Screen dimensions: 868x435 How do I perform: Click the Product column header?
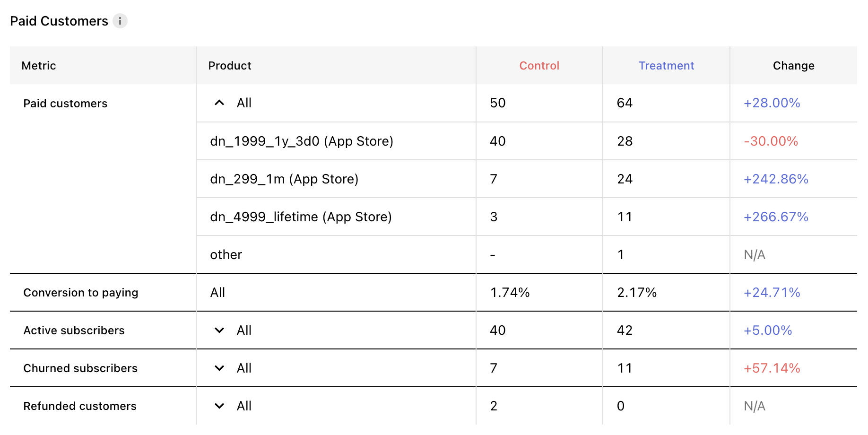pyautogui.click(x=230, y=66)
